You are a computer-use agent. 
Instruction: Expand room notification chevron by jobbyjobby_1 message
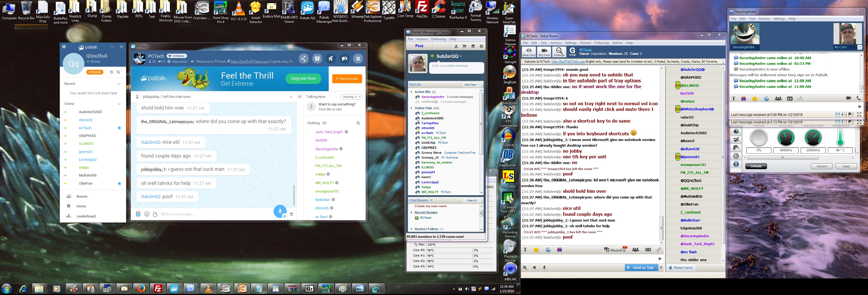tap(291, 97)
